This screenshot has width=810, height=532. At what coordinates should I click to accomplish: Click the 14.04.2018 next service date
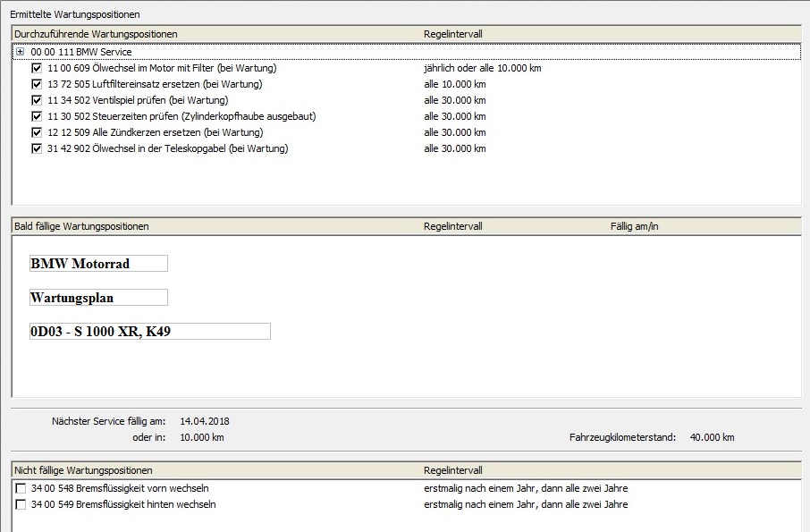coord(205,420)
